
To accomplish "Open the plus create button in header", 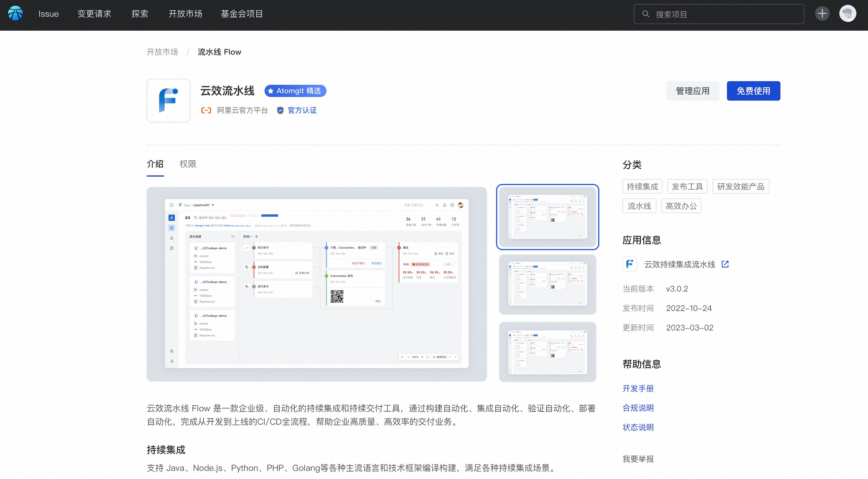I will [822, 13].
